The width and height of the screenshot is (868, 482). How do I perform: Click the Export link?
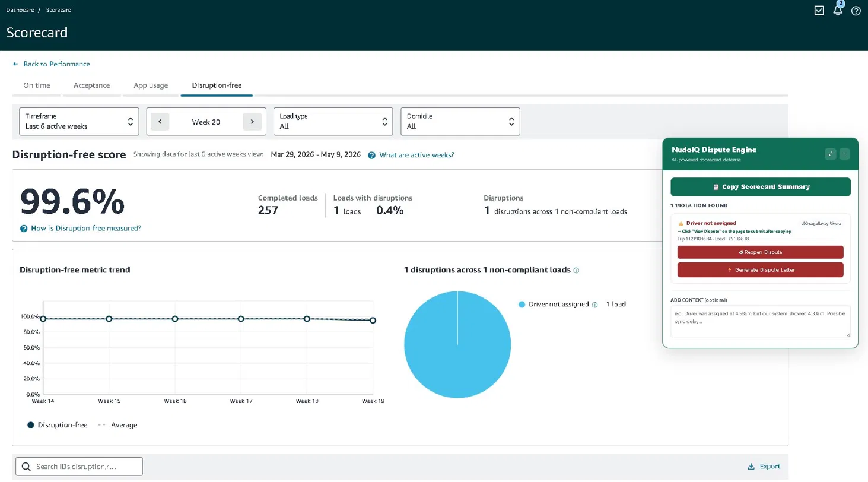click(x=770, y=467)
